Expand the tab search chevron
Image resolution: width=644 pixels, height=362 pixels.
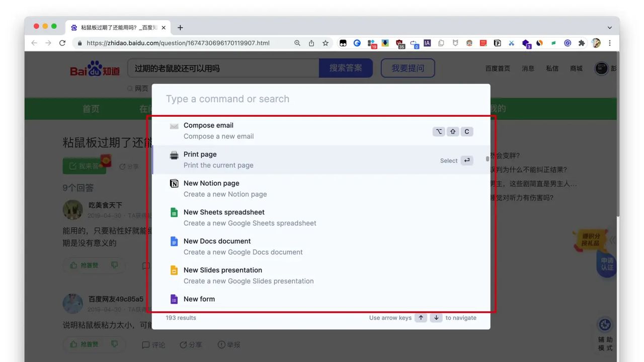610,28
